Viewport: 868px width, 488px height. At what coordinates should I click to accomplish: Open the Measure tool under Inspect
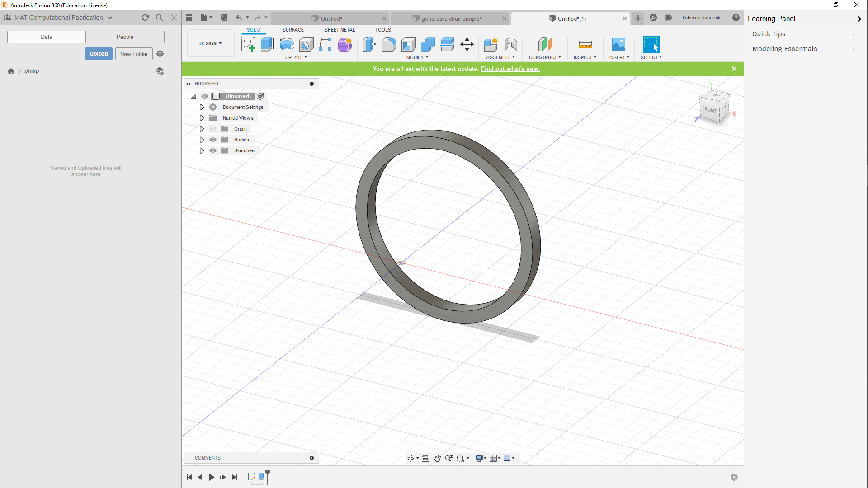(x=585, y=44)
